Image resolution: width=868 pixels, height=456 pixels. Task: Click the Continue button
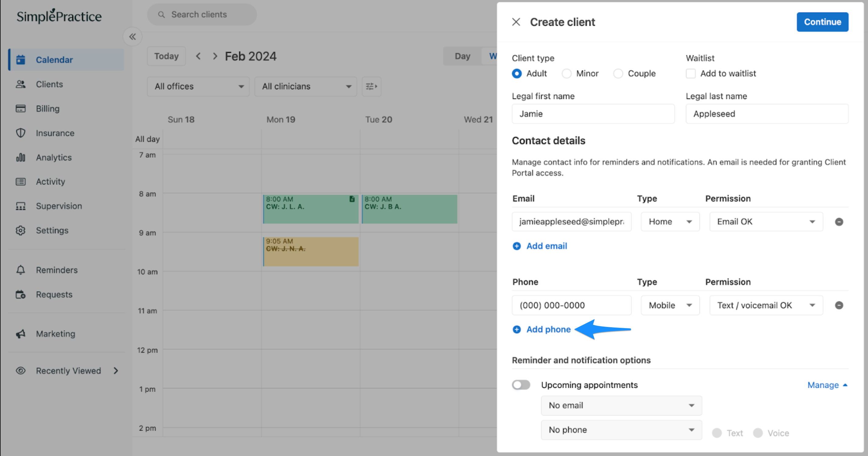coord(822,22)
